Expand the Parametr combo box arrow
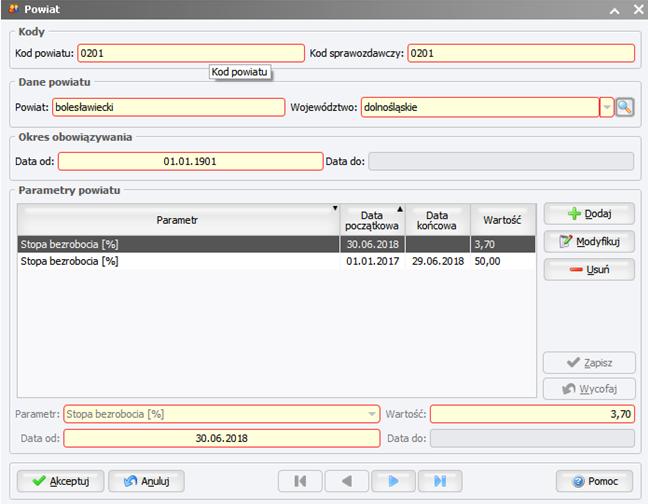Viewport: 648px width, 504px height. coord(372,414)
